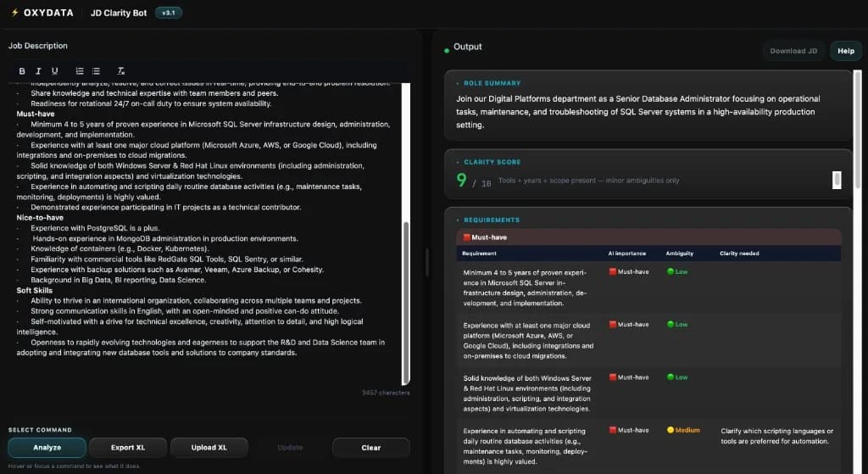Toggle bold formatting in the editor
Viewport: 868px width, 474px height.
[x=21, y=71]
